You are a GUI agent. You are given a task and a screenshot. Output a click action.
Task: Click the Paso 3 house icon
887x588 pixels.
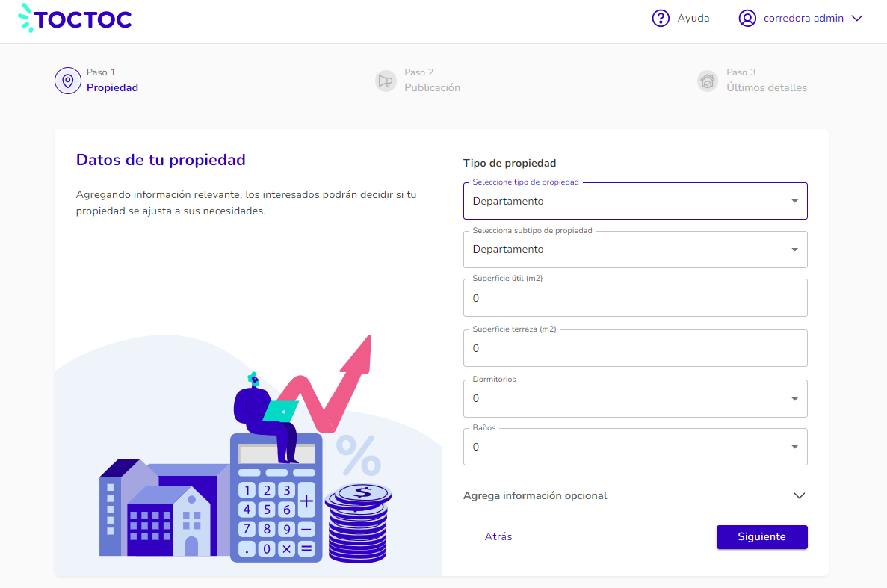tap(707, 81)
